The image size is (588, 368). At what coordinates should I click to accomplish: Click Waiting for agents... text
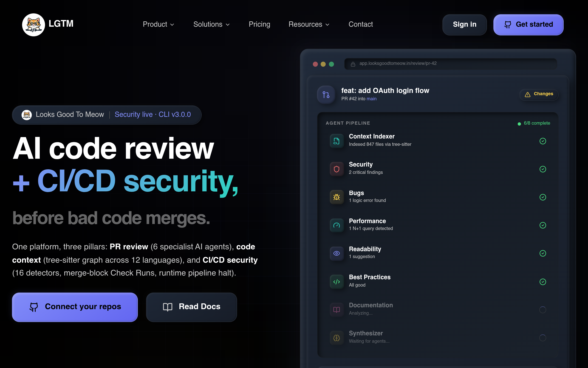click(369, 341)
